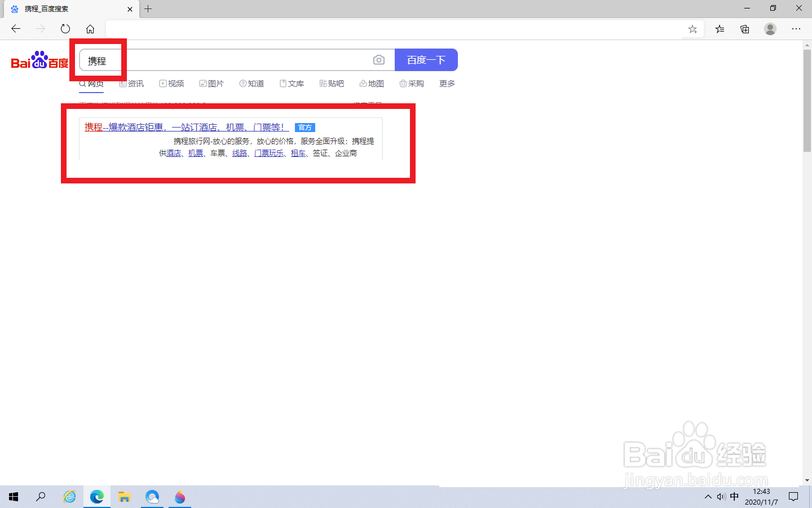Switch to the 地图 tab

pyautogui.click(x=372, y=84)
